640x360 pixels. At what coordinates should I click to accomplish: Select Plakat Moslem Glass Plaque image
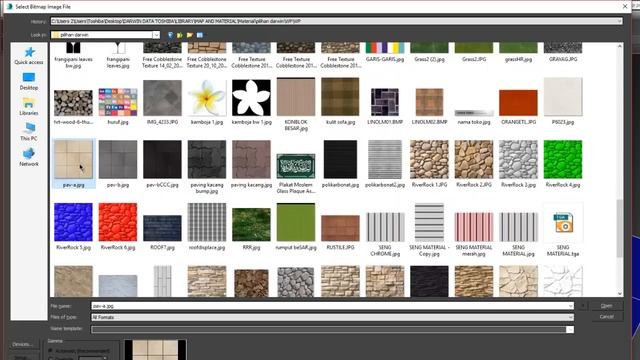coord(296,166)
